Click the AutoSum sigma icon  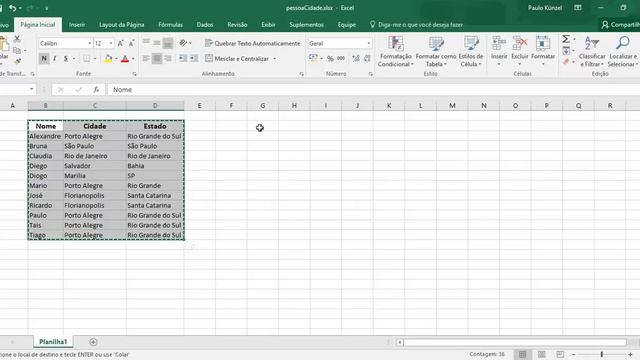click(x=566, y=39)
